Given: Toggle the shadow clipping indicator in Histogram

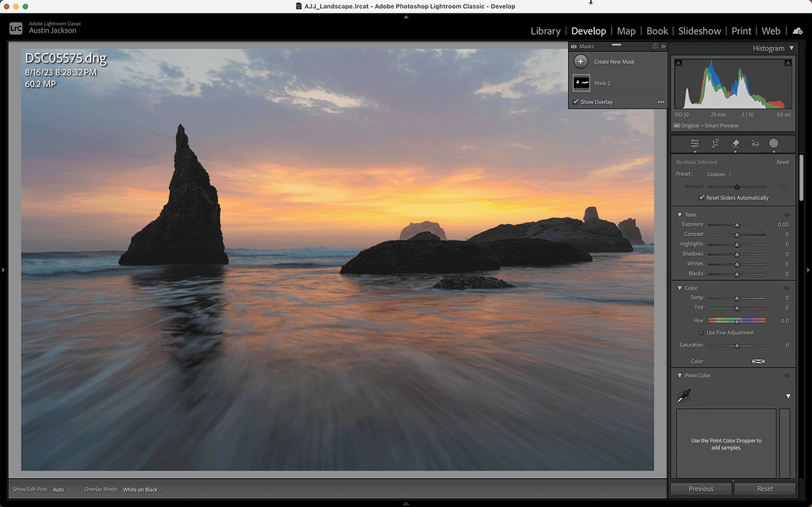Looking at the screenshot, I should (678, 63).
